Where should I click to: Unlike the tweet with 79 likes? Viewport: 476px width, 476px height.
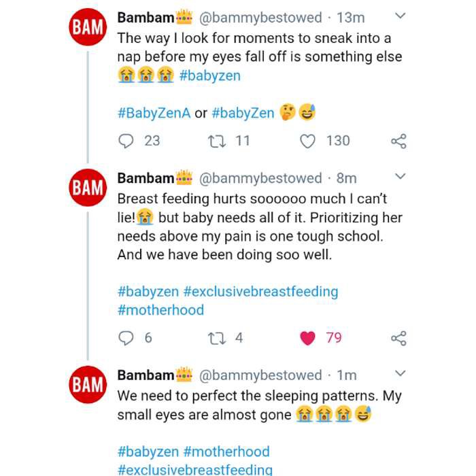point(308,338)
